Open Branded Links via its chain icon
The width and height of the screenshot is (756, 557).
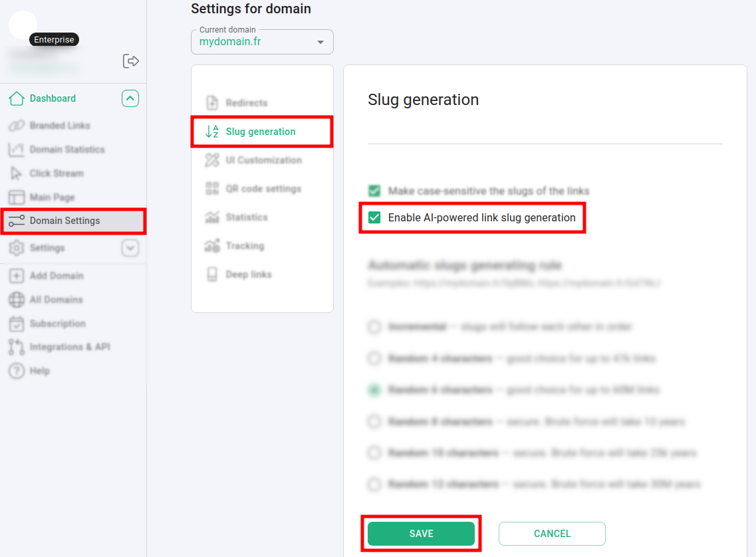click(17, 126)
